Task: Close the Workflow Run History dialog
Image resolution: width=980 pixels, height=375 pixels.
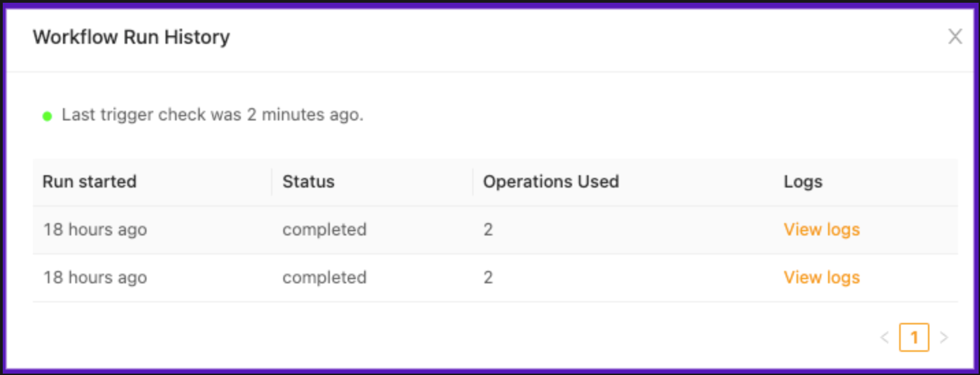Action: tap(955, 37)
